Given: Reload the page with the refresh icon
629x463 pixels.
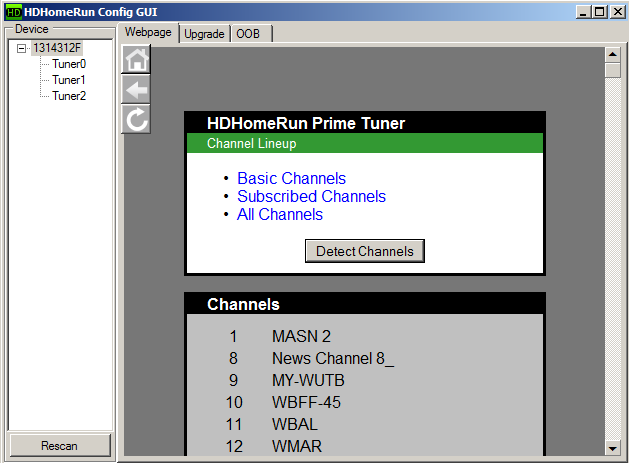Looking at the screenshot, I should [x=136, y=119].
